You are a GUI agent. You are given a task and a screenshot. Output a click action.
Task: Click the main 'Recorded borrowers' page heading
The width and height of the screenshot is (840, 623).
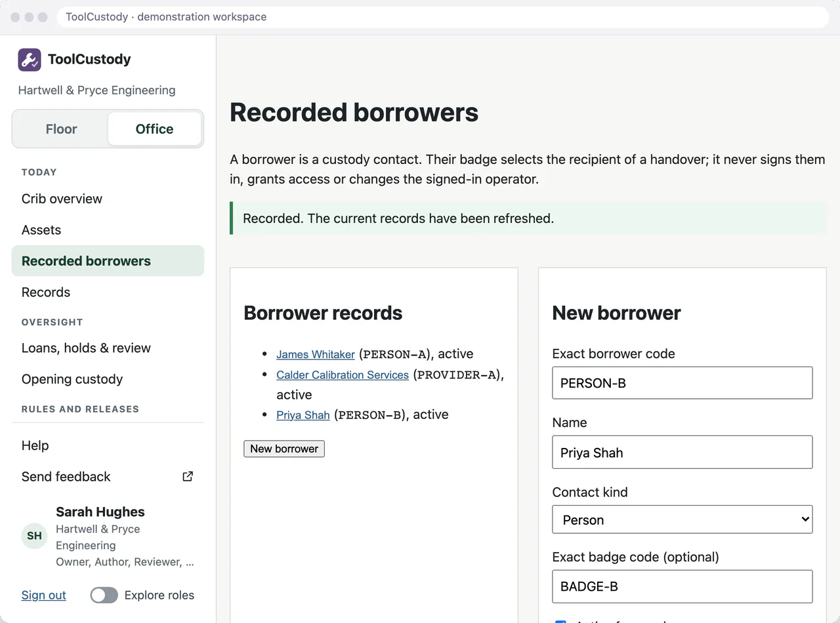click(354, 113)
